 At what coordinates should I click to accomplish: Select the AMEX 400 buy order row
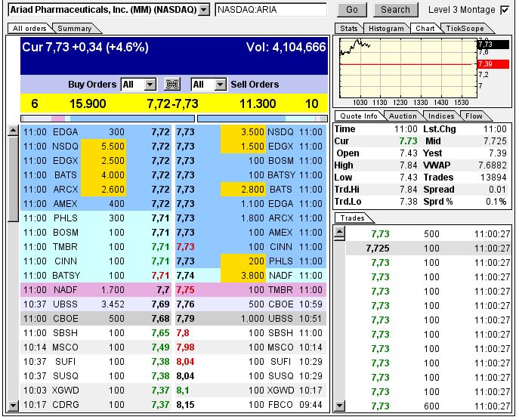point(96,204)
